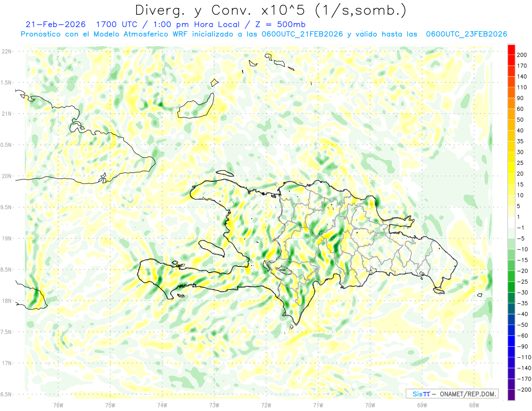532x411 pixels.
Task: Click the positive 200 color scale label
Action: [x=522, y=55]
